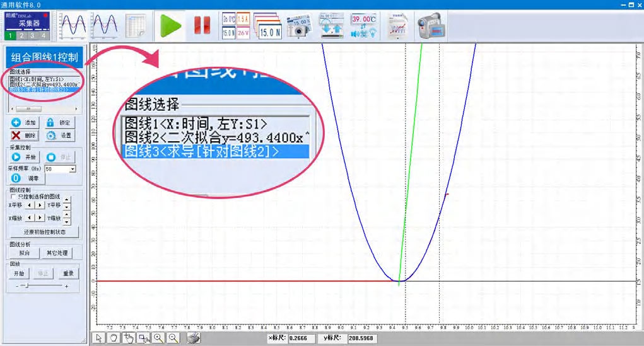644x346 pixels.
Task: Click the zoom in magnifier tool
Action: tap(158, 338)
